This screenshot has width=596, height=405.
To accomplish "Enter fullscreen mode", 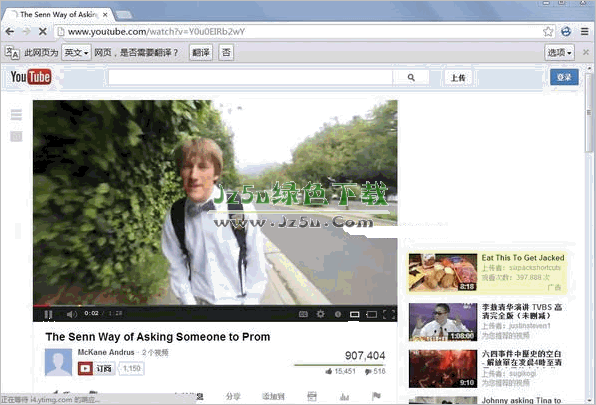I will (389, 314).
